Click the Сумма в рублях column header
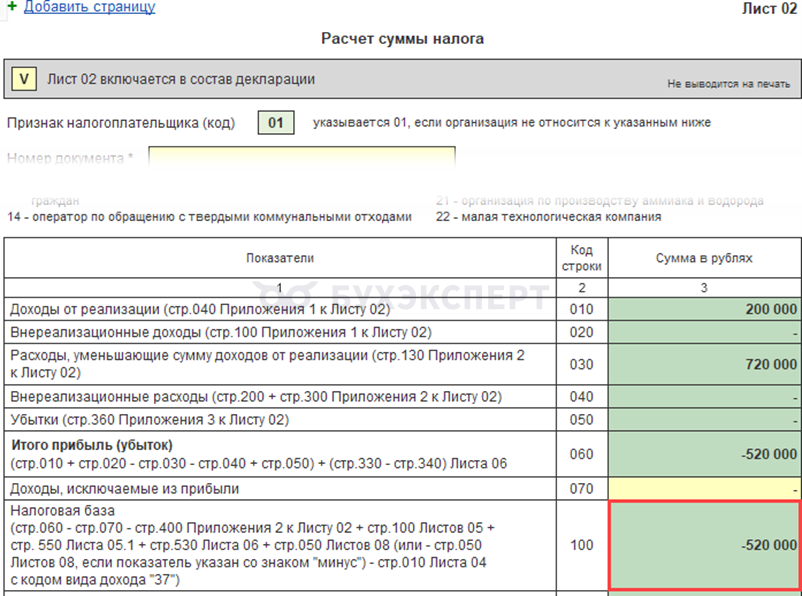802x596 pixels. click(704, 258)
